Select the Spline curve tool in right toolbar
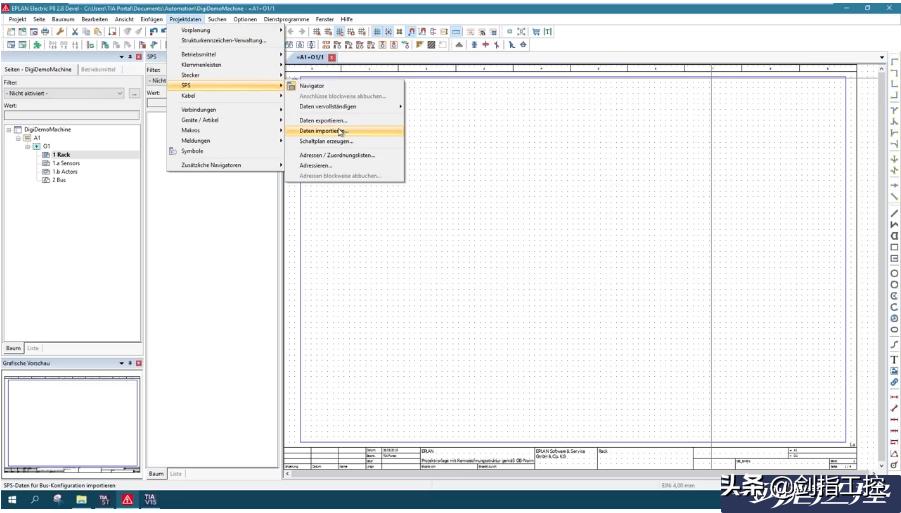Viewport: 901px width, 513px height. click(894, 345)
